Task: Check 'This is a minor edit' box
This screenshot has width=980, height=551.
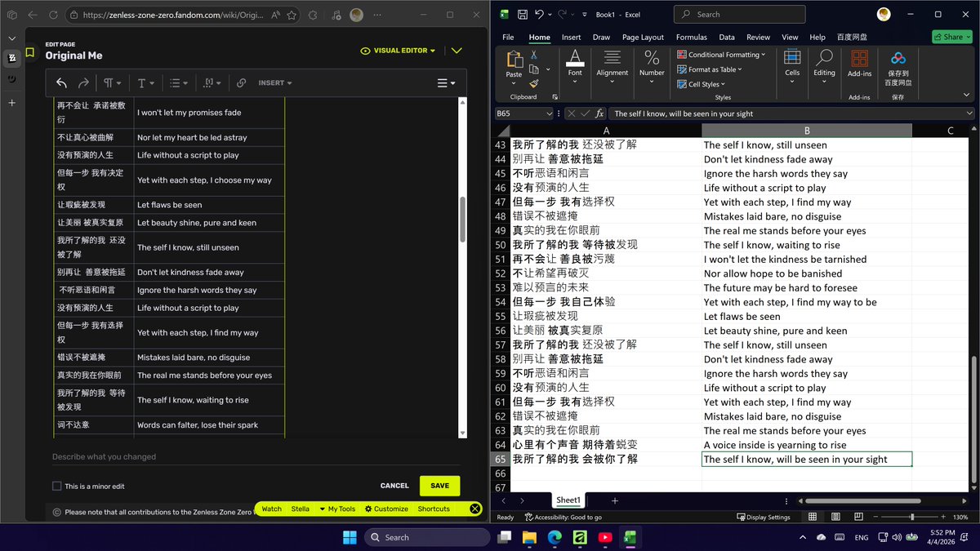Action: [57, 486]
